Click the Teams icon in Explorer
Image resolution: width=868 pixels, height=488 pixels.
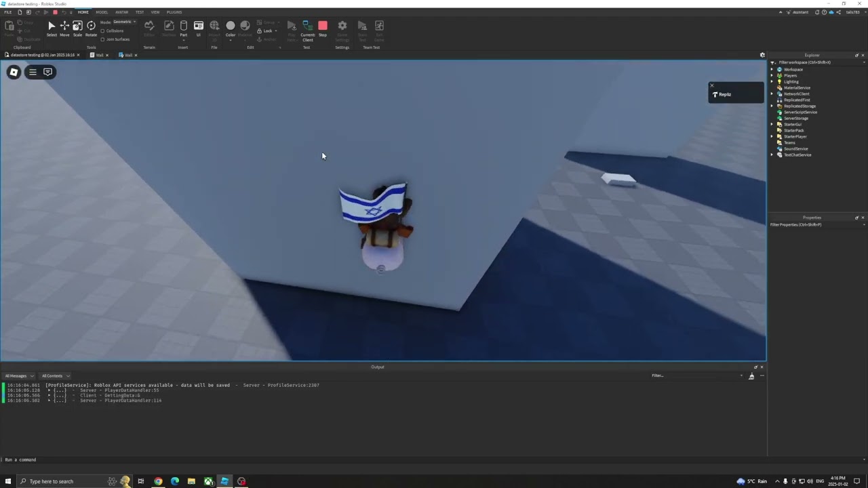(x=779, y=142)
